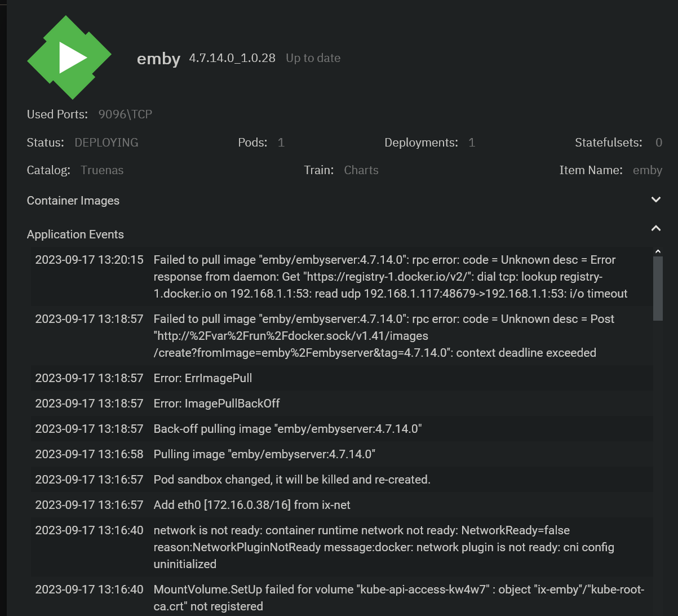
Task: Select the Charts train value
Action: pos(361,170)
